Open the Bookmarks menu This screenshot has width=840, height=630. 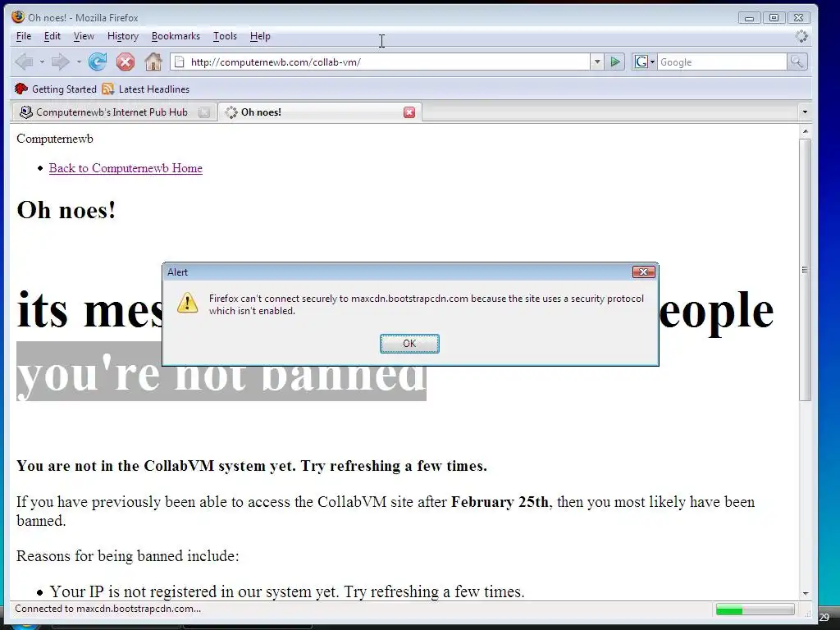click(176, 36)
